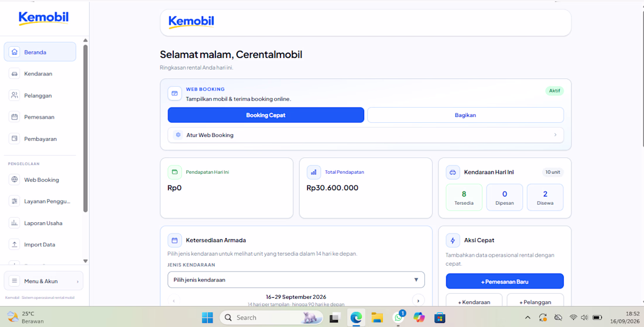Open Atur Web Booking settings row
This screenshot has width=644, height=327.
click(x=365, y=135)
